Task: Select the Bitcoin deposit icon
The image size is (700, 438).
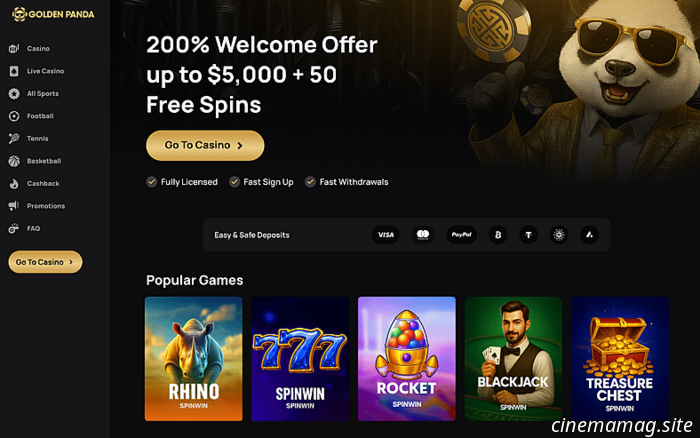Action: pos(498,235)
